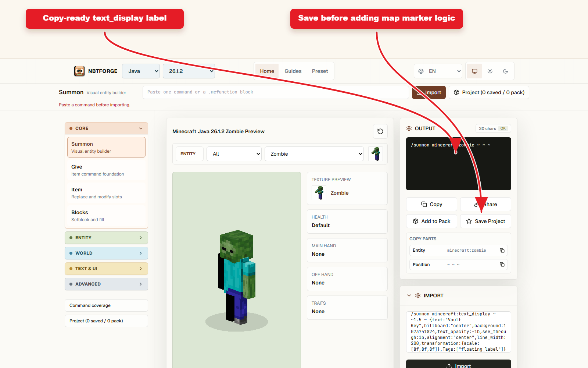
Task: Open Command coverage link
Action: (107, 305)
